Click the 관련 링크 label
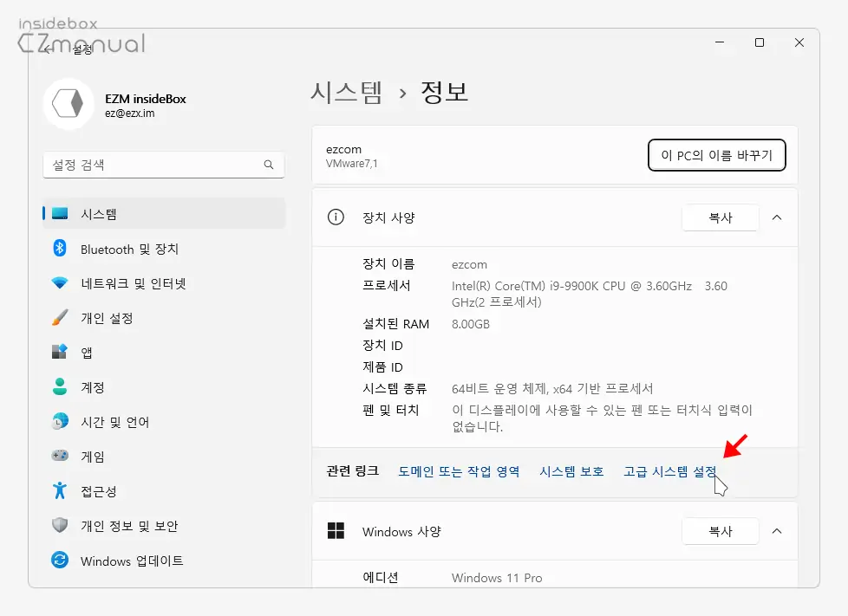The image size is (848, 616). [x=353, y=471]
